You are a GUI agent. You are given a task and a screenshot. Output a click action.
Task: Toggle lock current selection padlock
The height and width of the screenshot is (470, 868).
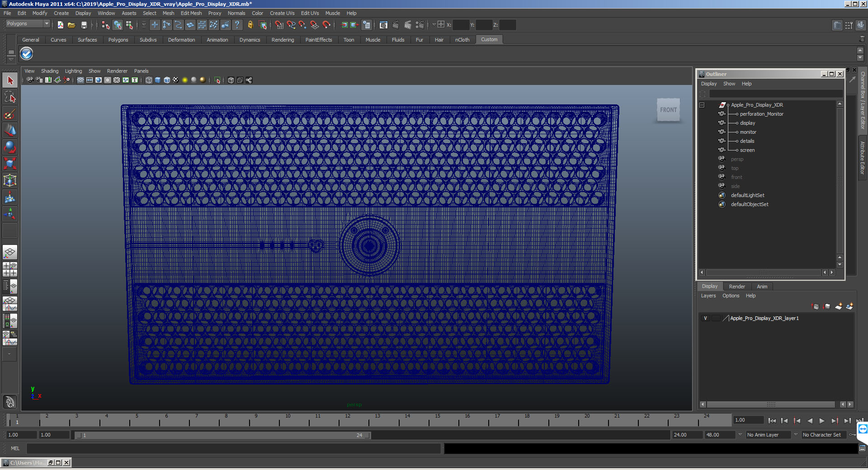(250, 25)
